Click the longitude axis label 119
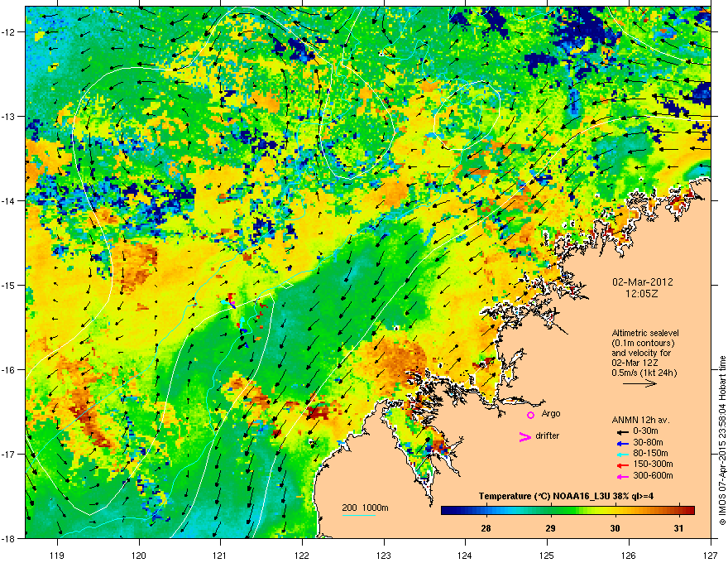 (x=57, y=555)
